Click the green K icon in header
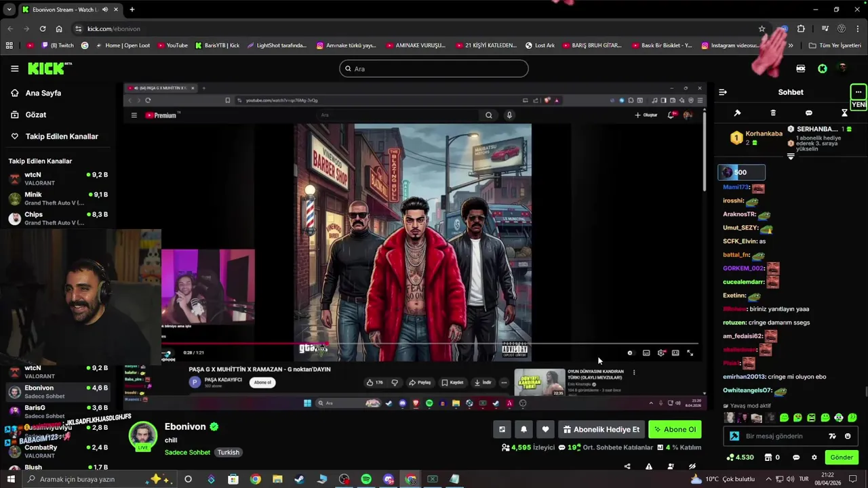This screenshot has height=488, width=868. click(x=823, y=68)
